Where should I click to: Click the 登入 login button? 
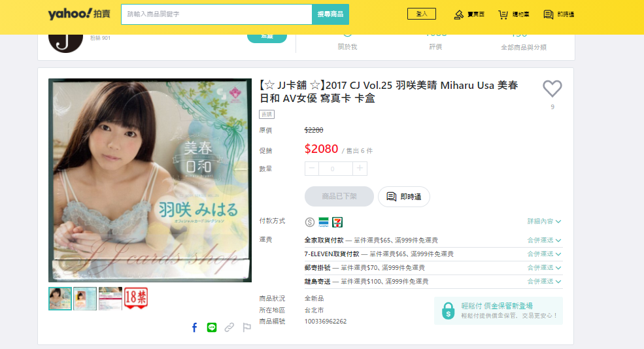click(x=422, y=14)
